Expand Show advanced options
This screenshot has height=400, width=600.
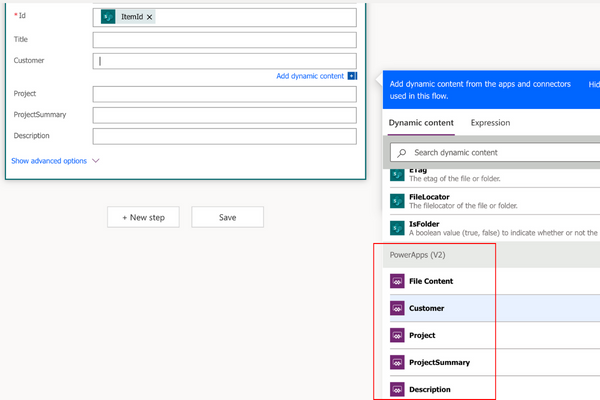tap(49, 161)
